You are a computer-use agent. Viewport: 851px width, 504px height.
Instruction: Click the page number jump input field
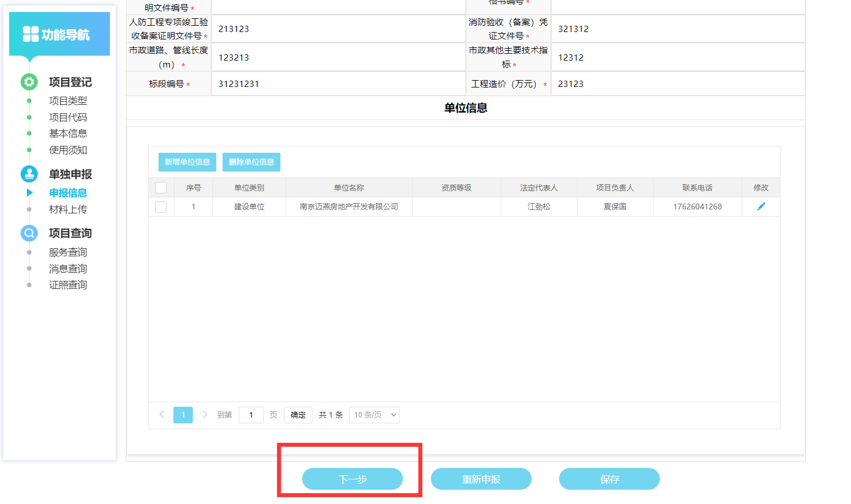point(251,415)
